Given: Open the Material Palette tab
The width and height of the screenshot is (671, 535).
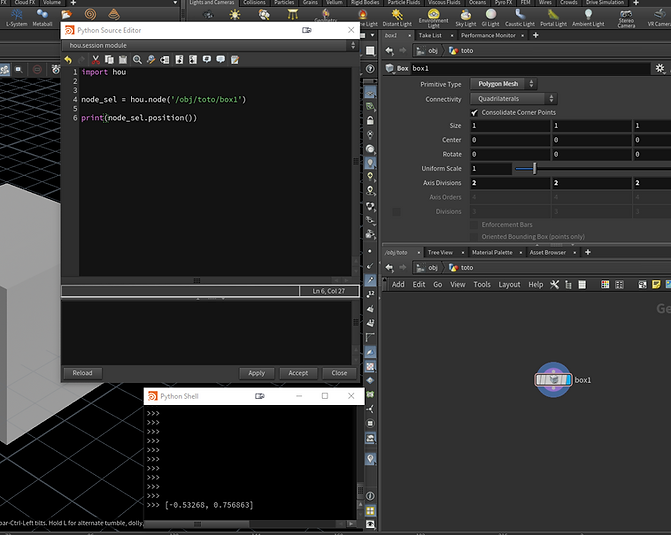Looking at the screenshot, I should pyautogui.click(x=492, y=253).
